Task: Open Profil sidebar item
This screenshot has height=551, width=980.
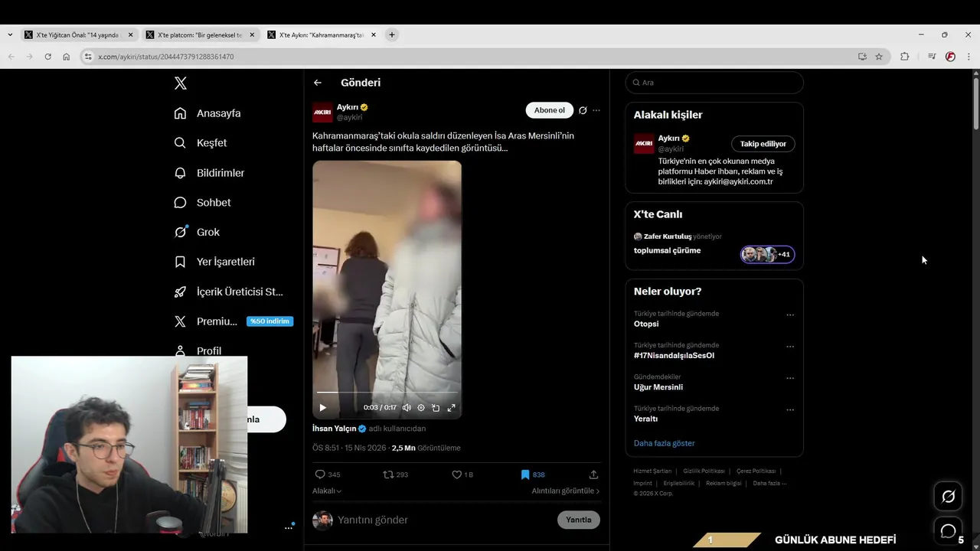Action: pos(198,350)
